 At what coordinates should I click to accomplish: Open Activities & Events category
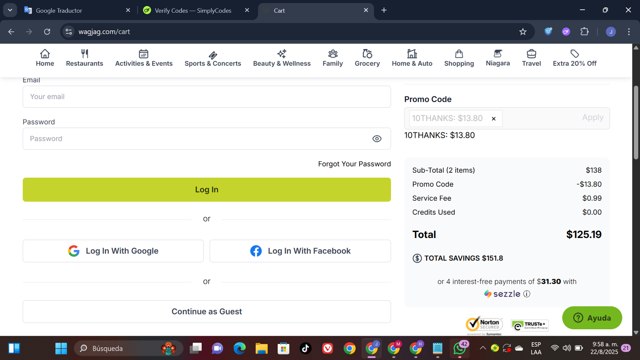tap(144, 58)
